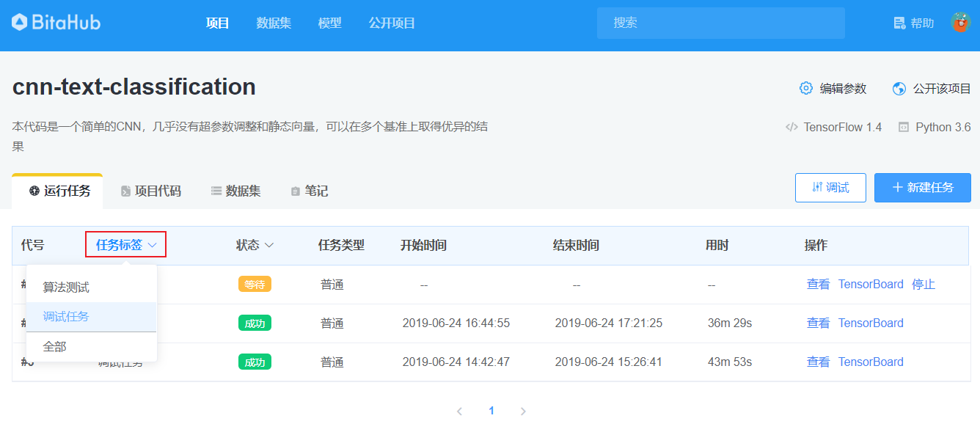The image size is (980, 432).
Task: Switch to the 项目代码 tab
Action: (150, 191)
